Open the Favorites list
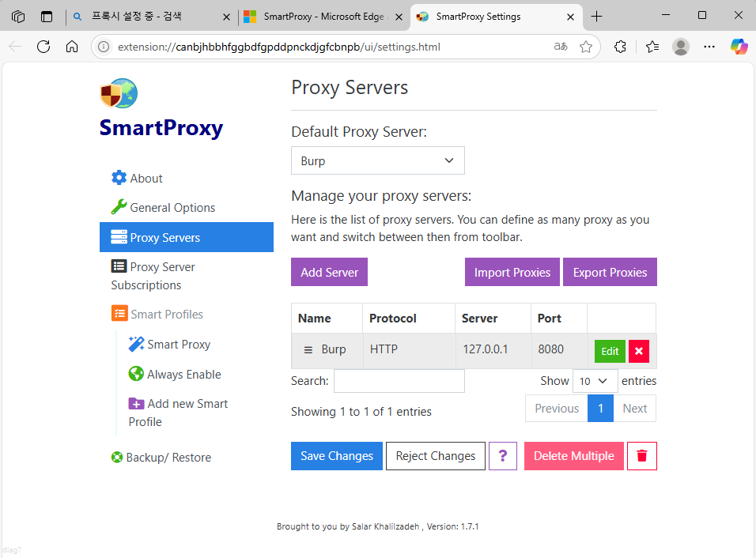 pos(652,47)
